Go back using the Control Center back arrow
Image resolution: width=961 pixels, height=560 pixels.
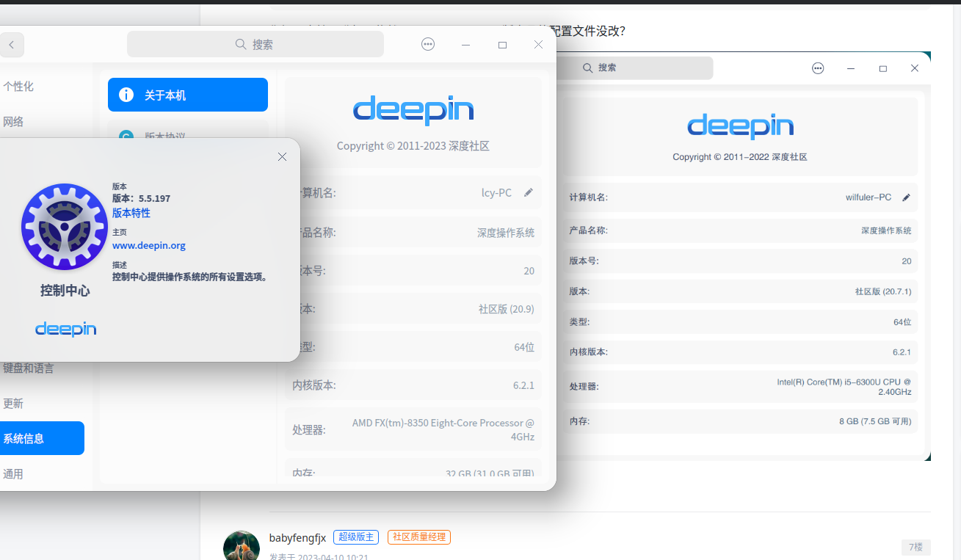(11, 45)
